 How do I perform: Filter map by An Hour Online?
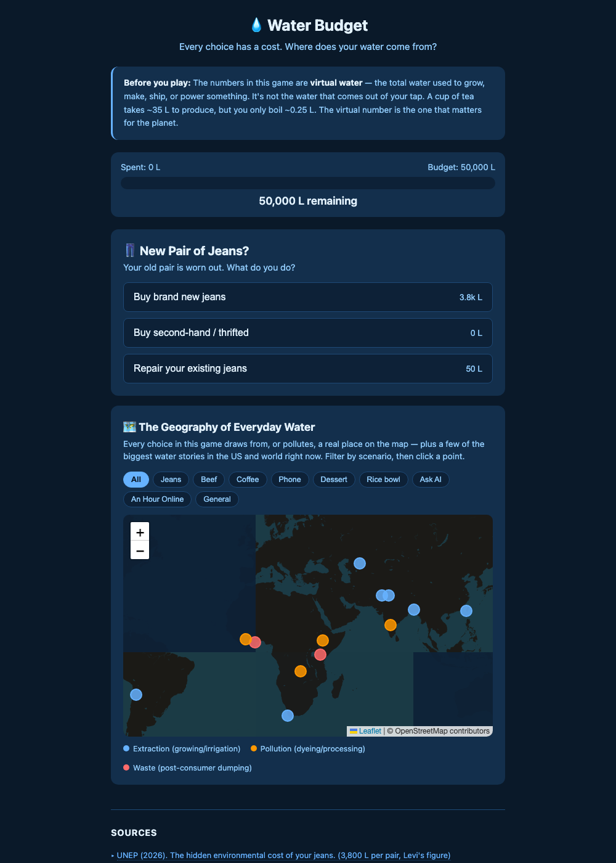pos(157,499)
